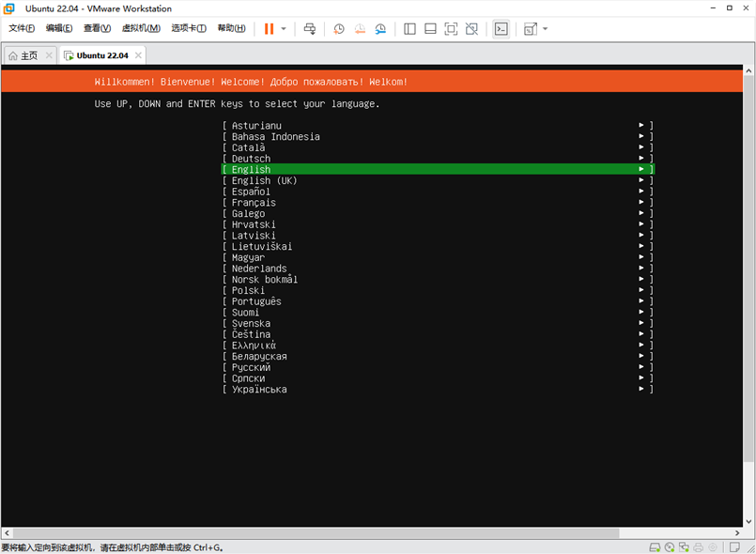Revert to the previous snapshot

[360, 29]
